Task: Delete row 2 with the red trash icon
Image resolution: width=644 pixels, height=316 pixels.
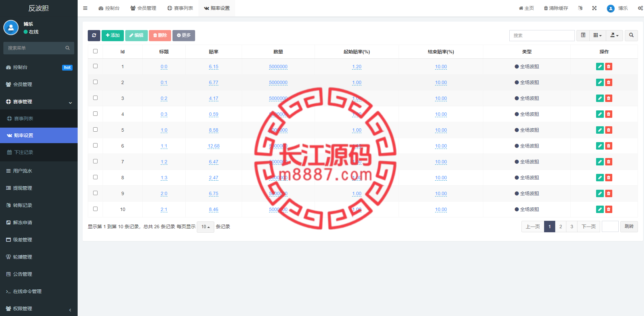Action: pyautogui.click(x=609, y=82)
